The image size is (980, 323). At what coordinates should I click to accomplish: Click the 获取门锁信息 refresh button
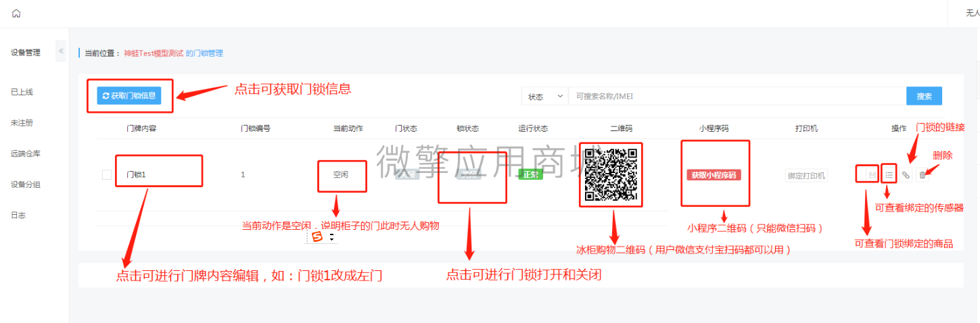pyautogui.click(x=129, y=96)
